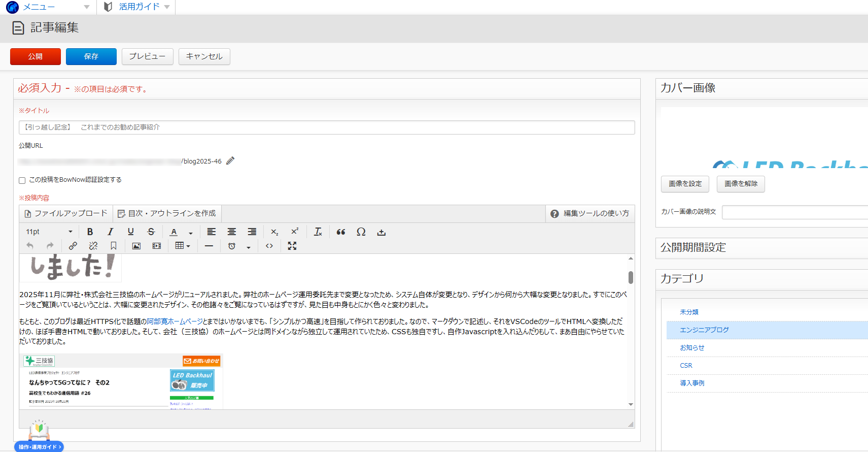
Task: Apply strikethrough formatting
Action: point(151,232)
